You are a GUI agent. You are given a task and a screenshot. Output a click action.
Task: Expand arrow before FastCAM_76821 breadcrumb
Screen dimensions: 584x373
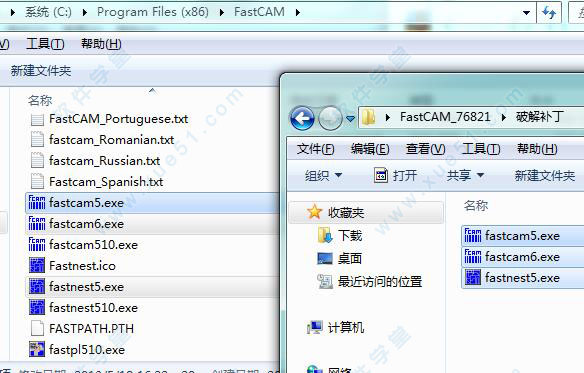[x=388, y=118]
